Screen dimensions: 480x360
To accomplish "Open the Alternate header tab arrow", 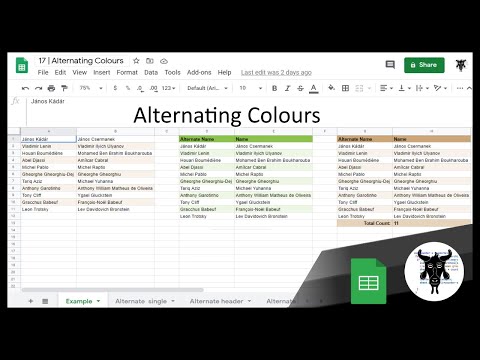I will 249,301.
